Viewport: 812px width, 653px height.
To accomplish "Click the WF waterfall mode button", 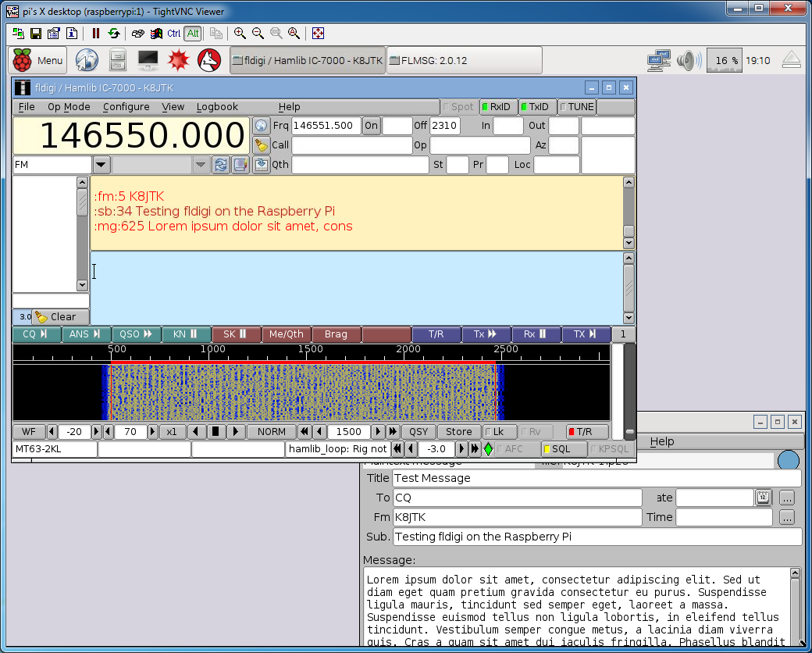I will coord(29,432).
